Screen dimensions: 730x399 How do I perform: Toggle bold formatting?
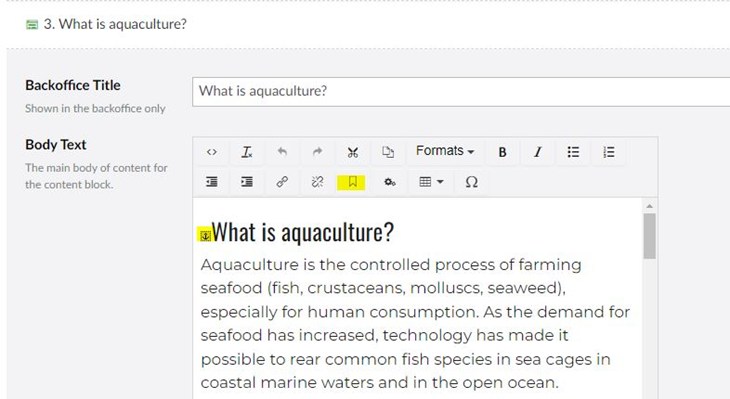(502, 152)
